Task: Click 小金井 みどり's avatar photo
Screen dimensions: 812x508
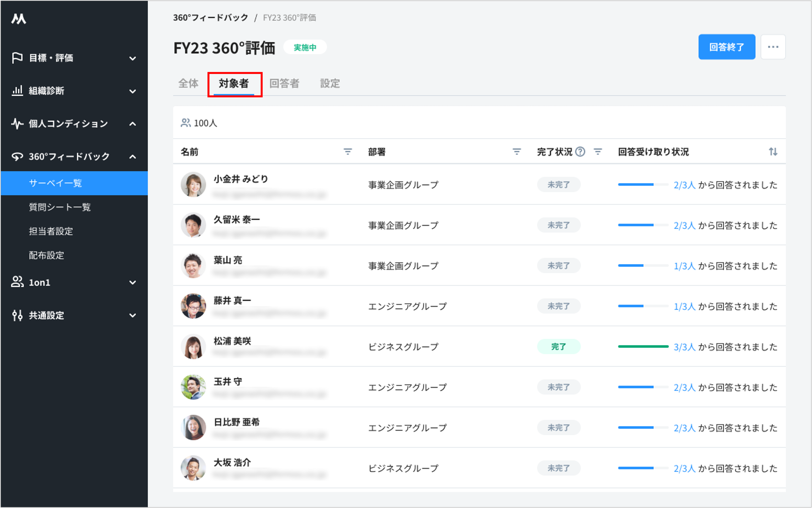Action: pyautogui.click(x=193, y=185)
